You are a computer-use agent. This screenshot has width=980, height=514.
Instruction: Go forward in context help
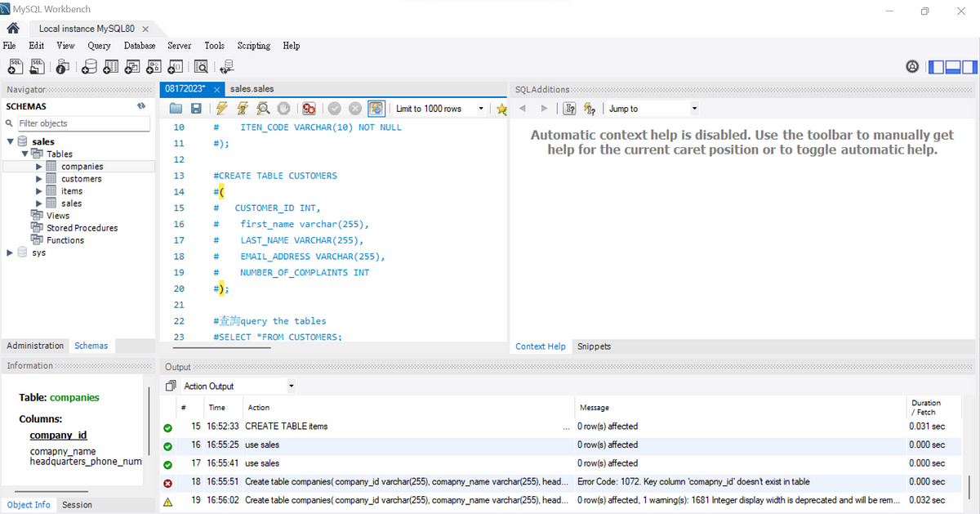tap(543, 109)
